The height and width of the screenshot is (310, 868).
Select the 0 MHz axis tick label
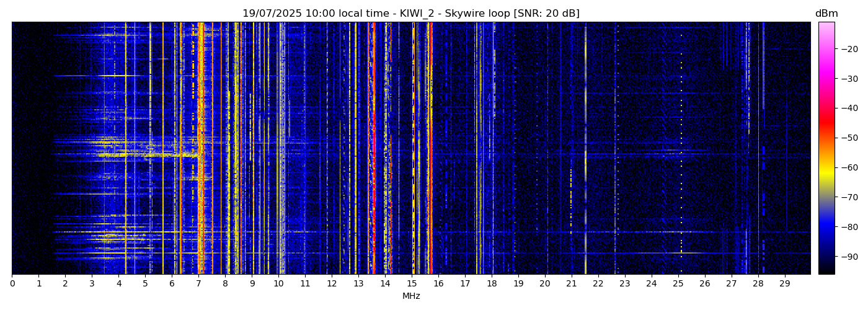12,283
